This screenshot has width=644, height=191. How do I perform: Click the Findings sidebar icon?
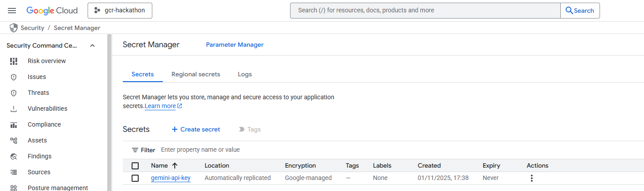click(x=14, y=156)
